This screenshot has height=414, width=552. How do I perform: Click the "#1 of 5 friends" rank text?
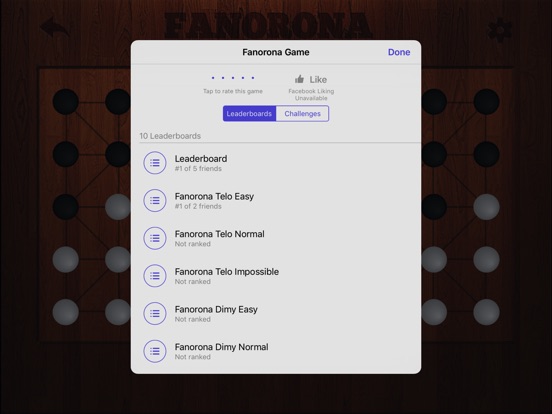click(198, 169)
